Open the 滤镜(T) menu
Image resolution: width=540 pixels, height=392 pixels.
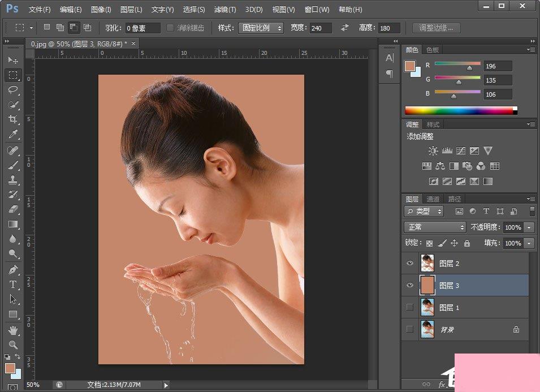pos(225,10)
